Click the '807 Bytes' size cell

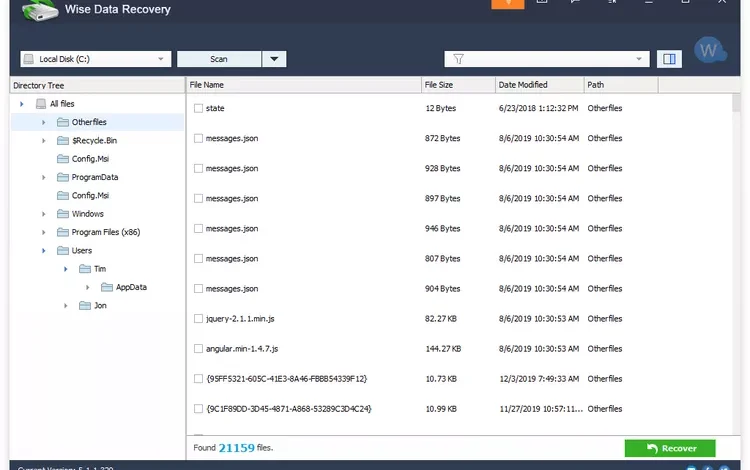click(x=442, y=259)
